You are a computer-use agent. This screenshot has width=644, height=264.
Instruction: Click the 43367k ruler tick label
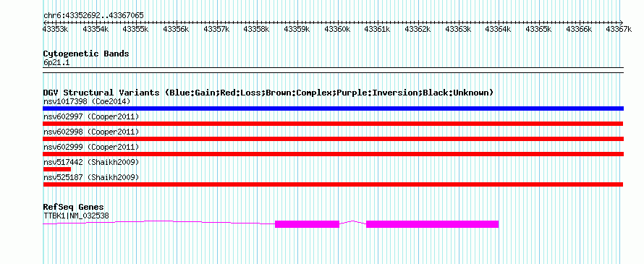[619, 29]
